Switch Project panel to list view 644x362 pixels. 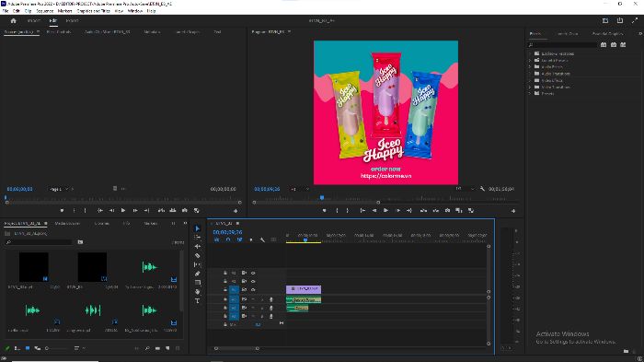pos(17,348)
